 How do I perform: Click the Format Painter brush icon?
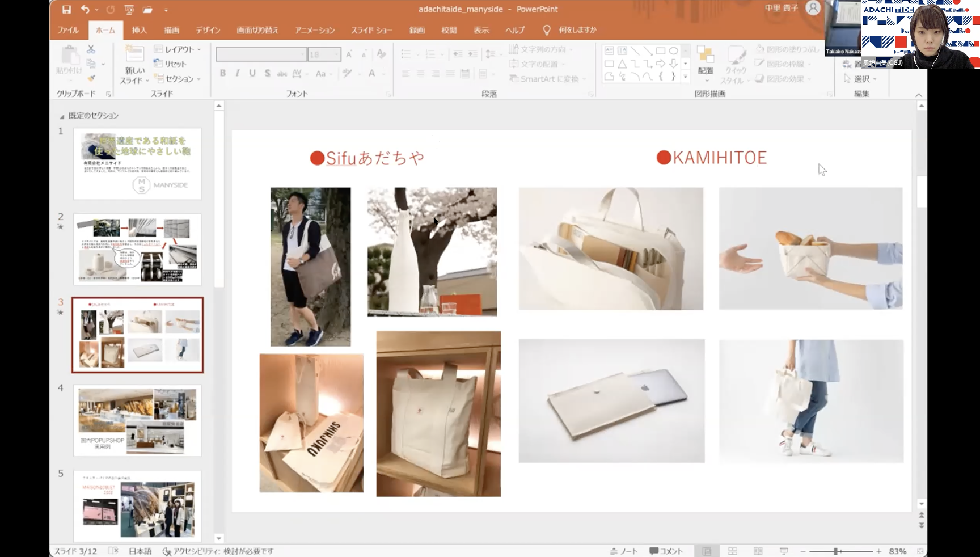(91, 78)
